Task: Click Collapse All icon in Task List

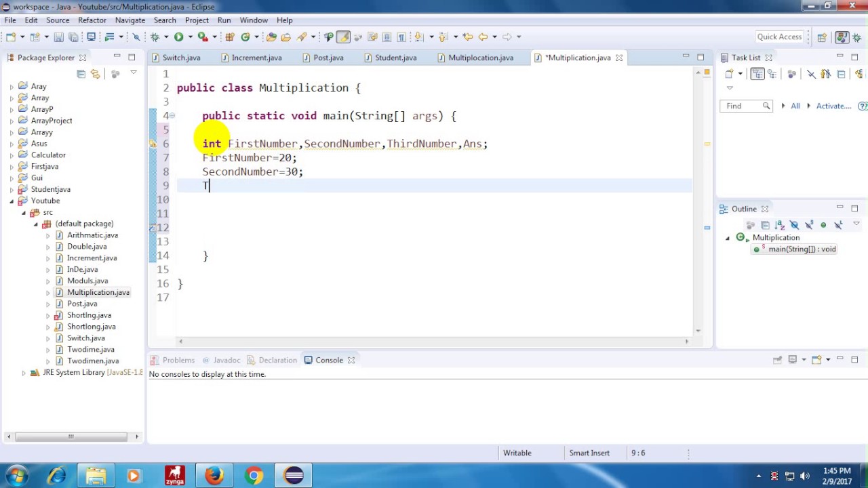Action: pos(841,73)
